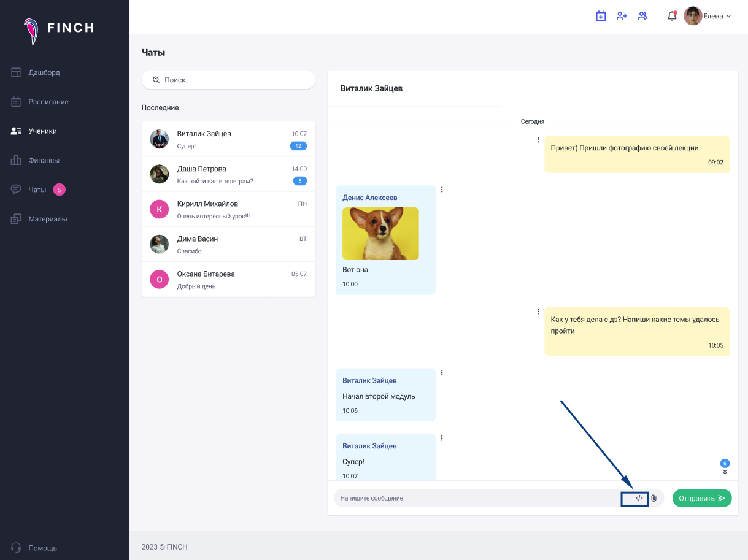Open Дашборд in the sidebar

(x=44, y=72)
